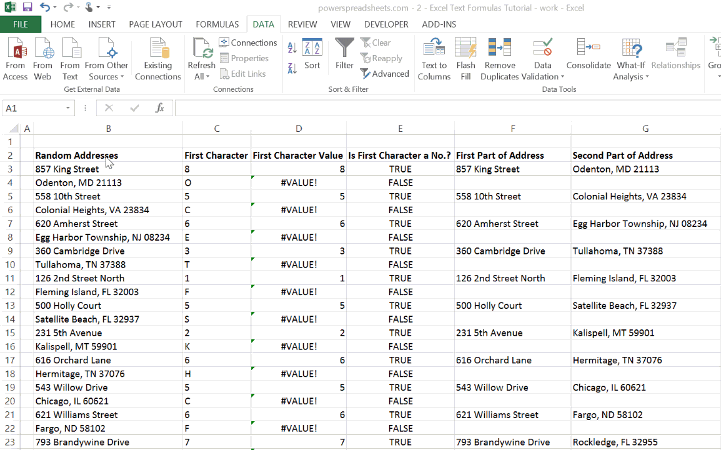Click the Excel application icon
721x450 pixels.
pyautogui.click(x=10, y=7)
